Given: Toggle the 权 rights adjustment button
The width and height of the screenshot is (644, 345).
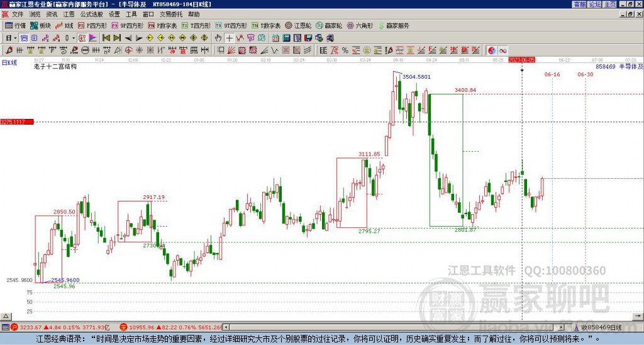Looking at the screenshot, I should 82,38.
